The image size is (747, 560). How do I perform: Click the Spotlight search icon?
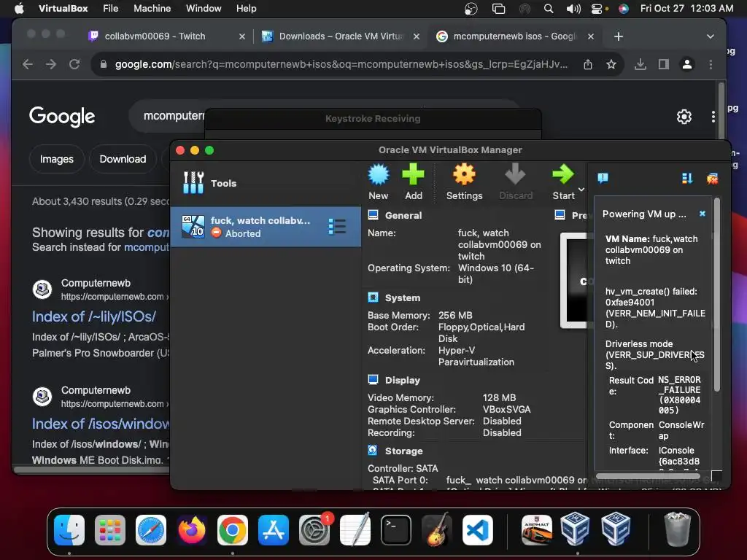[x=549, y=9]
